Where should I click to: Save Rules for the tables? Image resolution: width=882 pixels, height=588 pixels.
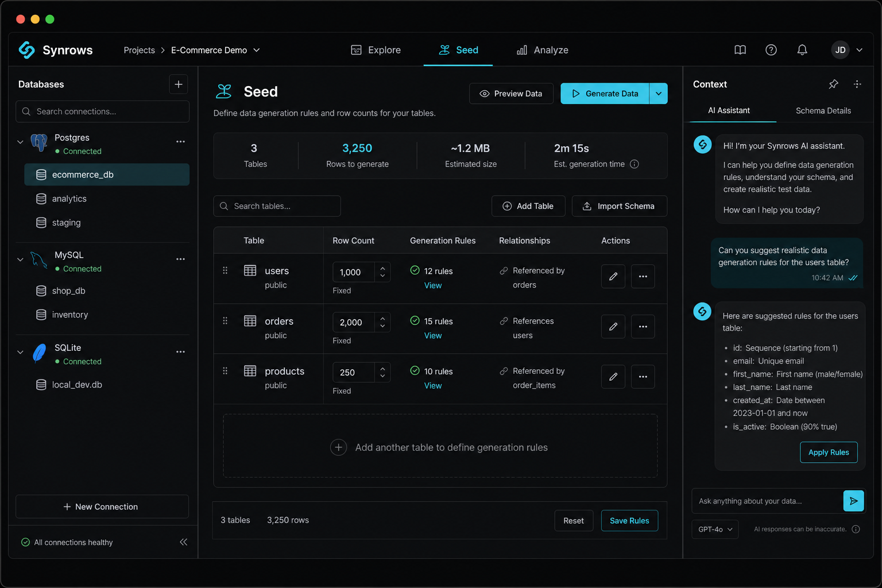click(629, 521)
